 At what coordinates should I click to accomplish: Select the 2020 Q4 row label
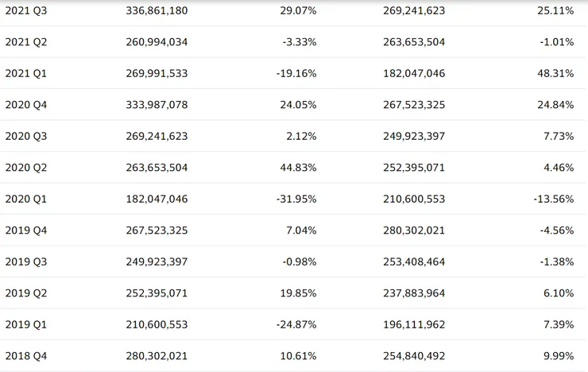(x=26, y=105)
